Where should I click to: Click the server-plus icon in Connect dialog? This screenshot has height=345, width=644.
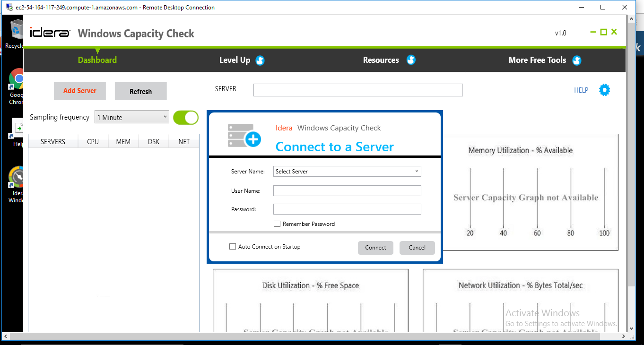pos(244,136)
